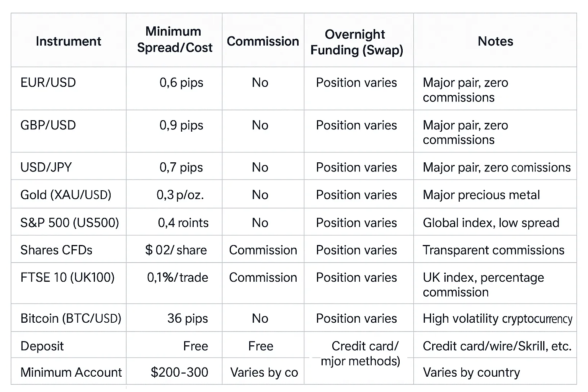Select the USD/JPY row label
The width and height of the screenshot is (588, 392).
tap(46, 167)
